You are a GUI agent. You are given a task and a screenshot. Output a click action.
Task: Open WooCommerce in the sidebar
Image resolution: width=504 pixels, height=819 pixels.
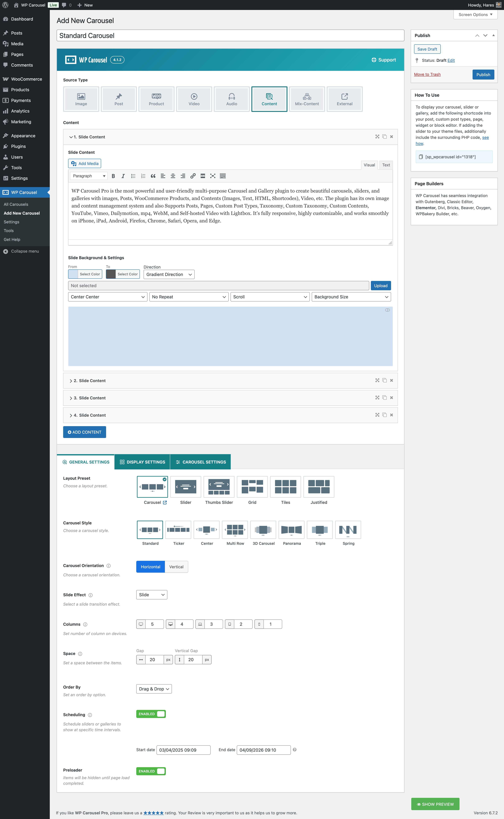click(26, 79)
